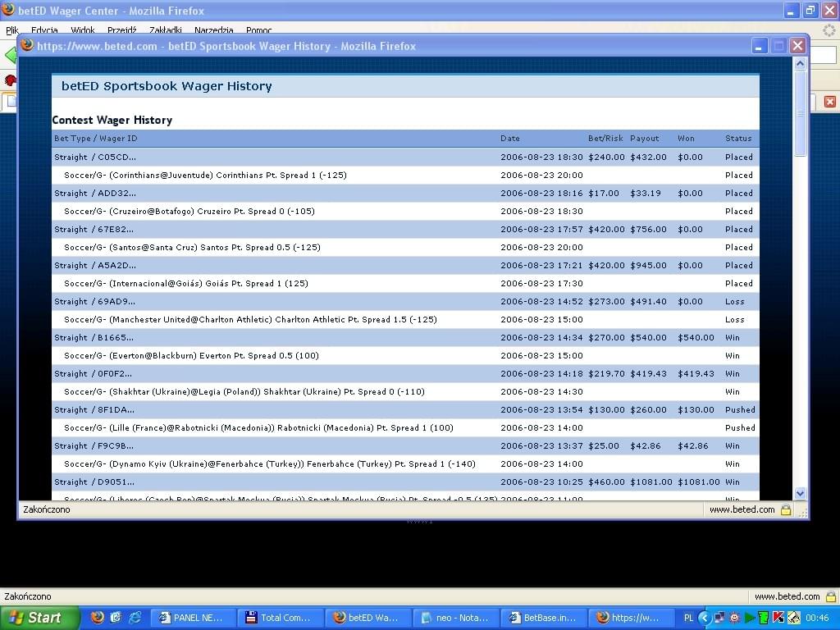Viewport: 840px width, 630px height.
Task: Click the system clock showing 00:46
Action: [817, 618]
